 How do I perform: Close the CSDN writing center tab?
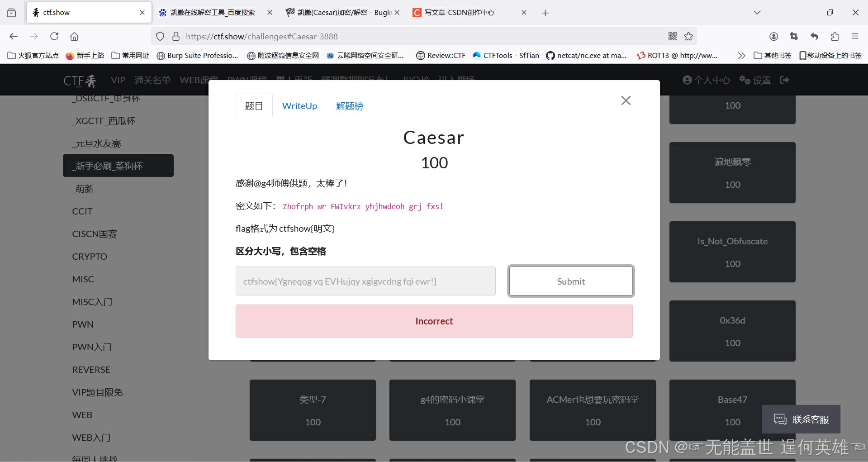tap(524, 13)
